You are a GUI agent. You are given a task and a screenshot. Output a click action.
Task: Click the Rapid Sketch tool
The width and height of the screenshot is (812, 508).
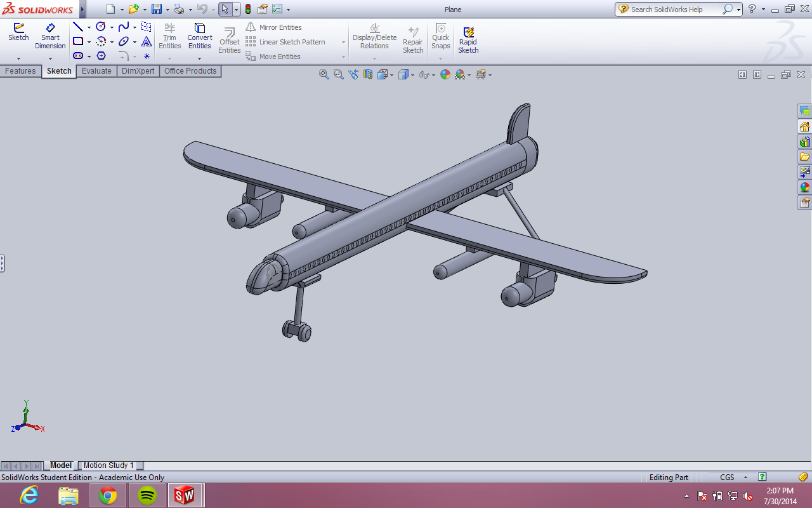[x=468, y=41]
